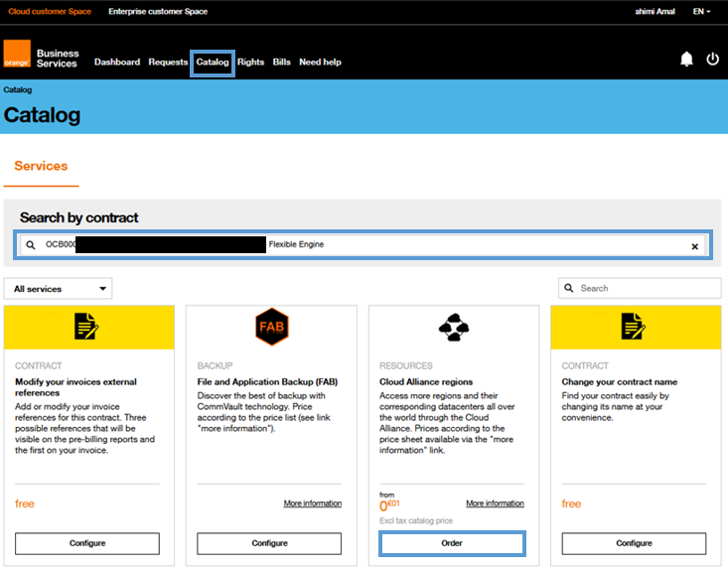This screenshot has width=728, height=570.
Task: Click the services Search input field
Action: pos(640,288)
